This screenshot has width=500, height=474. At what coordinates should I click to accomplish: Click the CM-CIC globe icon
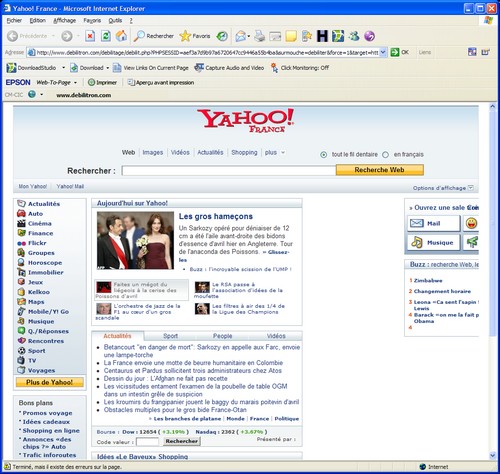point(32,95)
